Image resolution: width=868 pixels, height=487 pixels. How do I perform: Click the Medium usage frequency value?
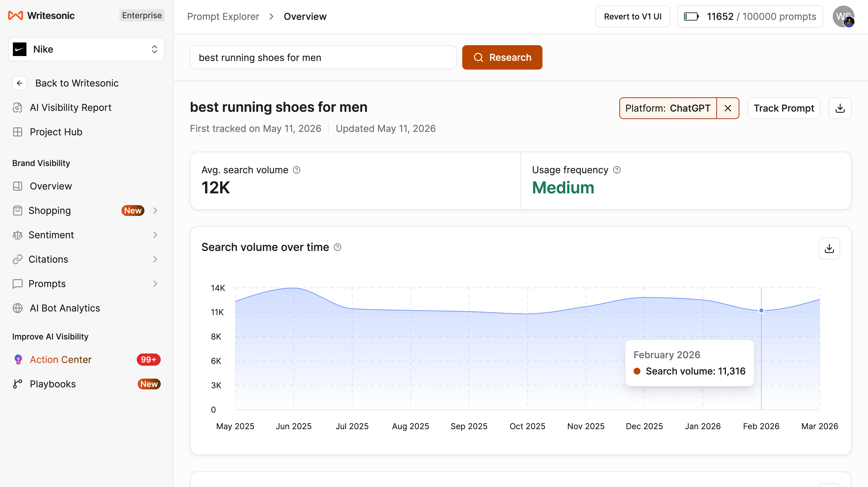point(563,187)
